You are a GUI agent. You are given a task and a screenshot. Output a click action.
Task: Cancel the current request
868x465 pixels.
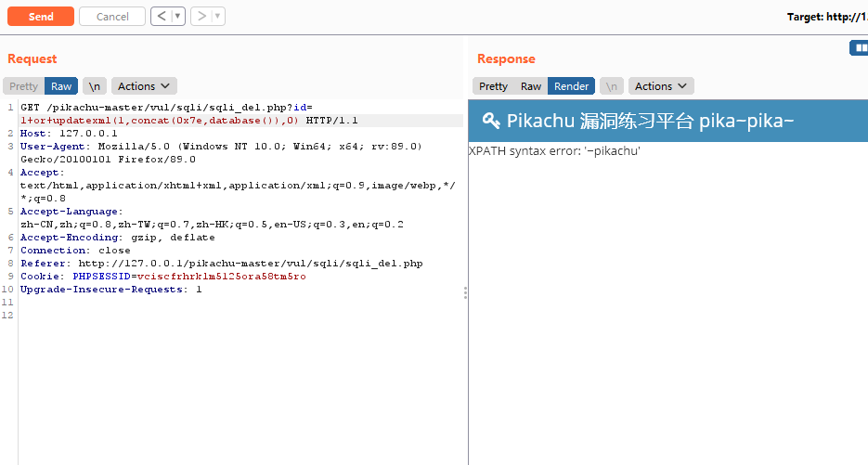click(112, 17)
